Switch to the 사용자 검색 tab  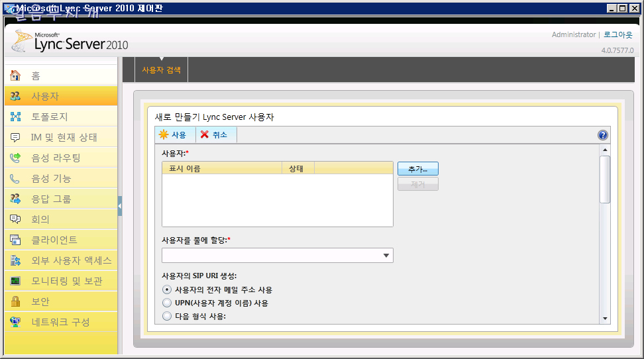162,70
